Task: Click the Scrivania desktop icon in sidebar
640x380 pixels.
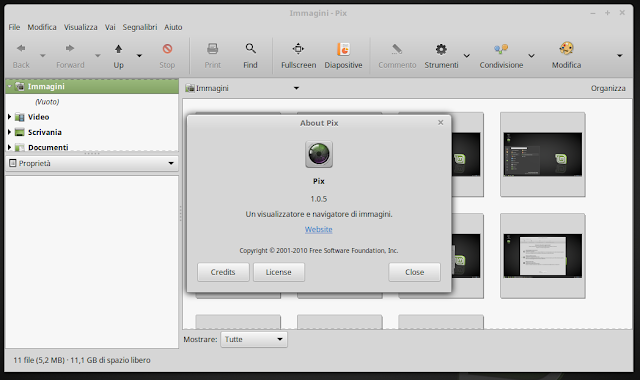Action: [20, 132]
